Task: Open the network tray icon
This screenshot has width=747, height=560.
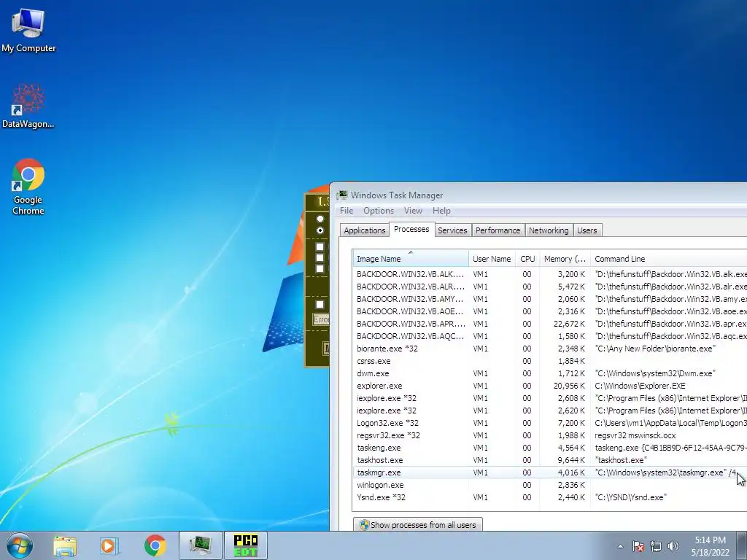Action: pos(656,546)
